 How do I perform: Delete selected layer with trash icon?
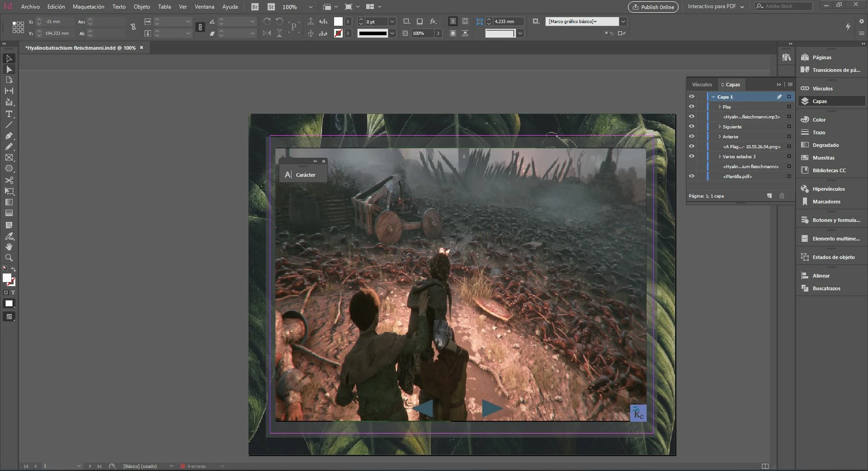[x=782, y=196]
